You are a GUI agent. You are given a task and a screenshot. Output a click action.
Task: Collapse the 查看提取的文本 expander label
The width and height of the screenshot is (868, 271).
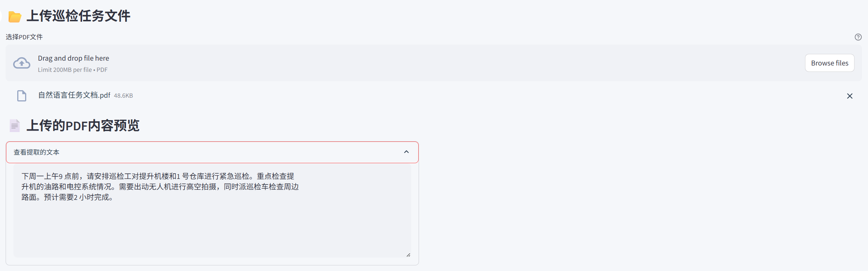(36, 152)
